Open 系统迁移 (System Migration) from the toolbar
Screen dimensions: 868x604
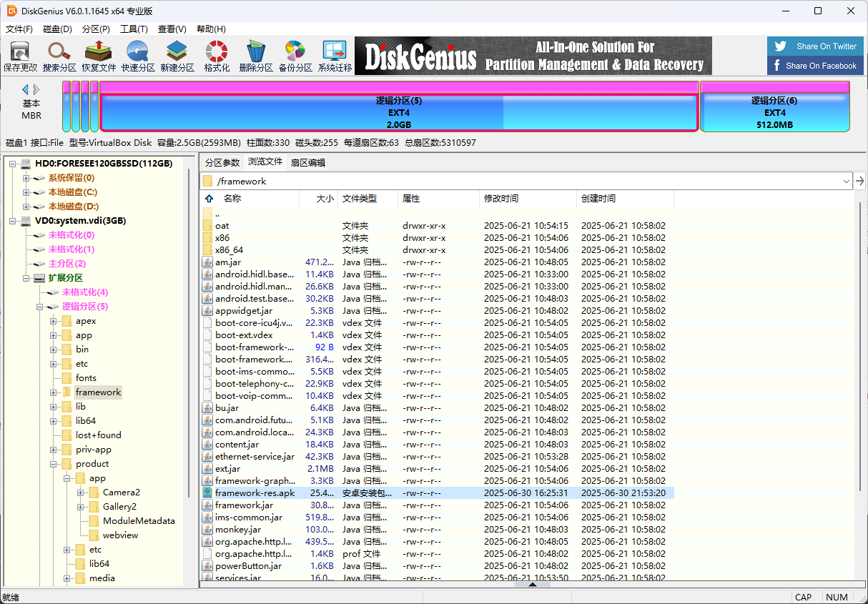pyautogui.click(x=334, y=55)
